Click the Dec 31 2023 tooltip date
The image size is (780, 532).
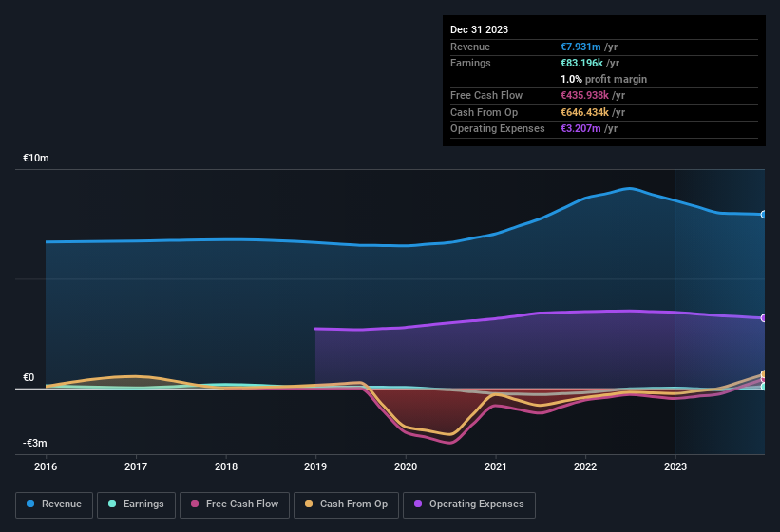point(479,29)
